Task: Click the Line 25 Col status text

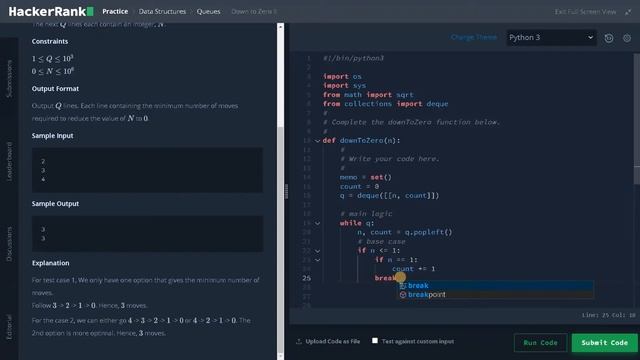Action: [x=609, y=315]
